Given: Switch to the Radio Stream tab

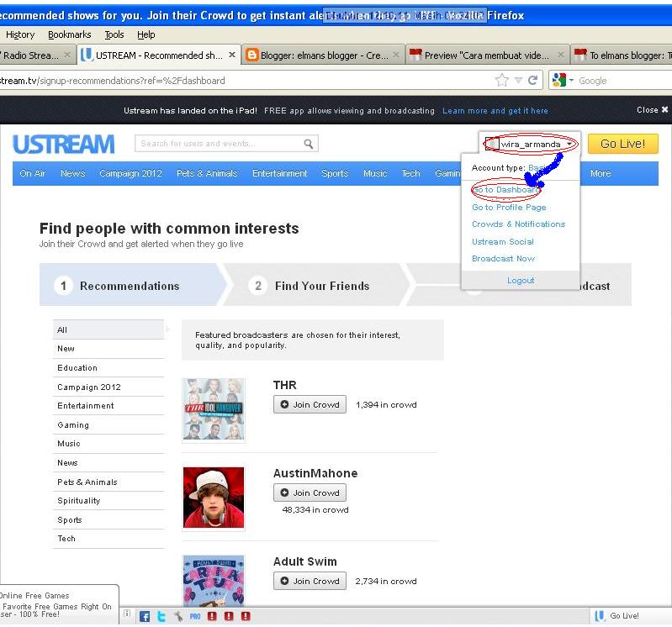Looking at the screenshot, I should coord(36,55).
